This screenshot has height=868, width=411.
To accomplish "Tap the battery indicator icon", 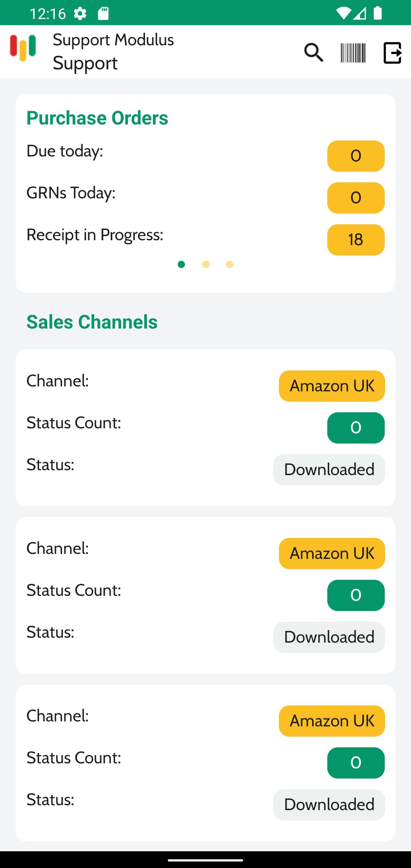I will [378, 13].
